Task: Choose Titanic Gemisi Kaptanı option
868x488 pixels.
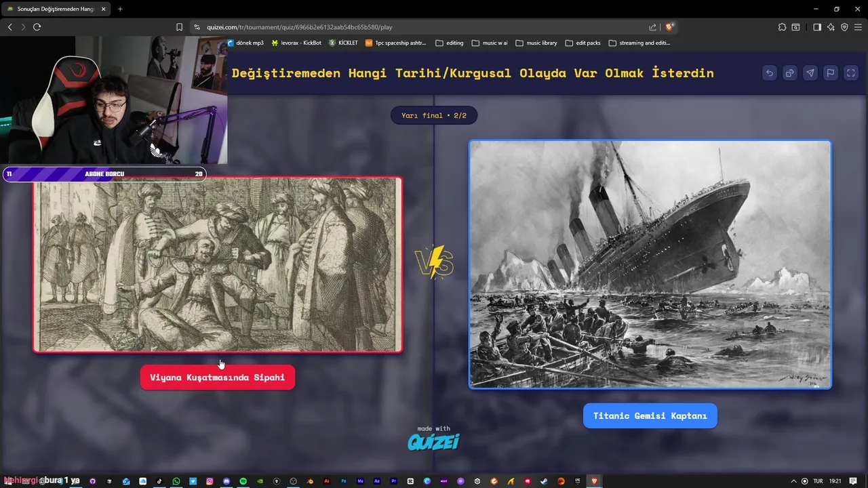Action: pyautogui.click(x=650, y=415)
